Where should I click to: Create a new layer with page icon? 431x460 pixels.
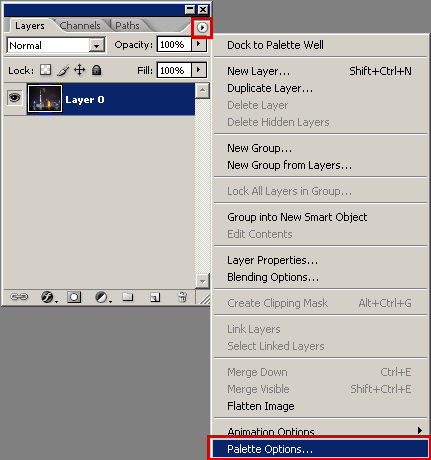pos(155,297)
